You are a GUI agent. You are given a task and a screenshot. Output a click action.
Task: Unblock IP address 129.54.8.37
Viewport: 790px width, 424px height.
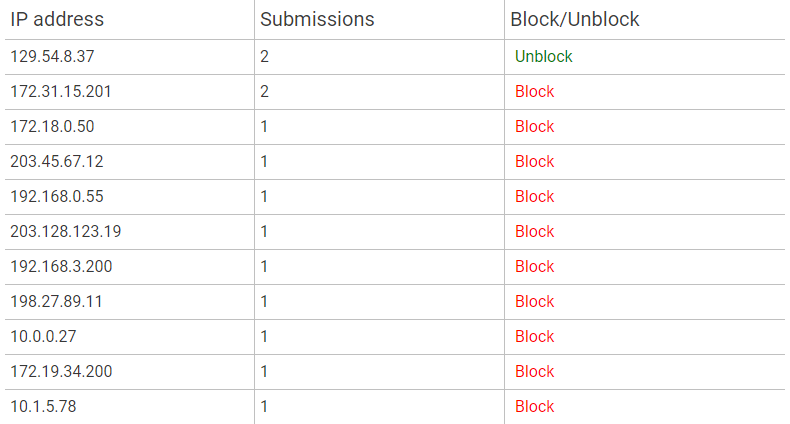pos(543,56)
